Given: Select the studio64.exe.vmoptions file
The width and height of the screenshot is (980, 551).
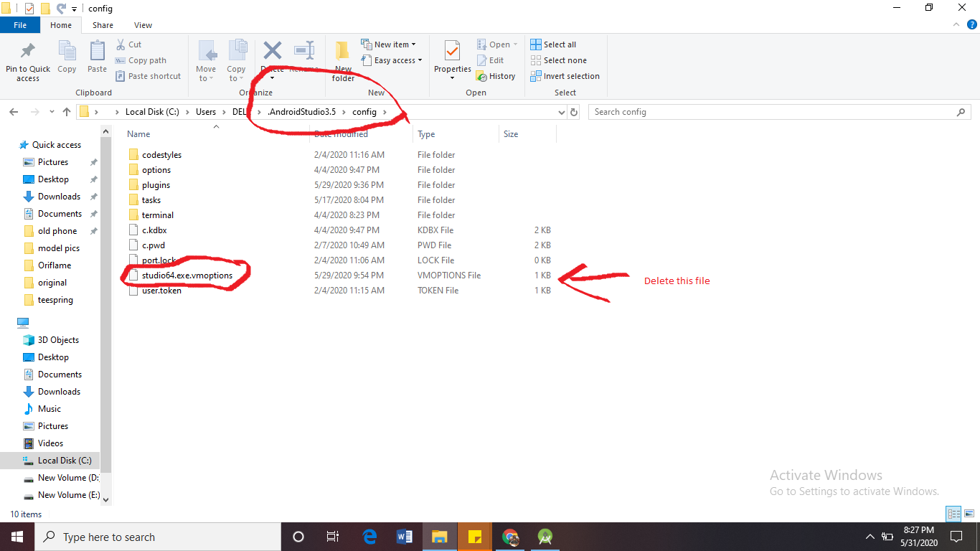Looking at the screenshot, I should pyautogui.click(x=187, y=275).
